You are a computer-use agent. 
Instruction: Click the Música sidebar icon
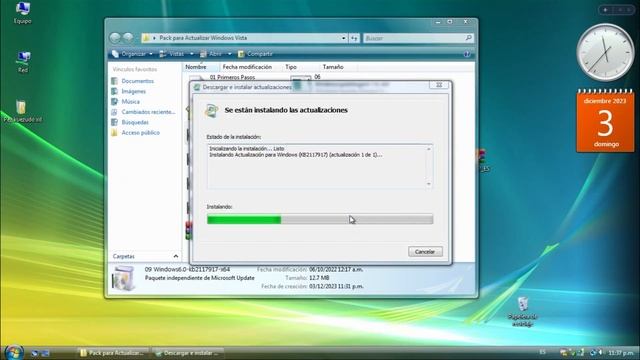coord(115,102)
